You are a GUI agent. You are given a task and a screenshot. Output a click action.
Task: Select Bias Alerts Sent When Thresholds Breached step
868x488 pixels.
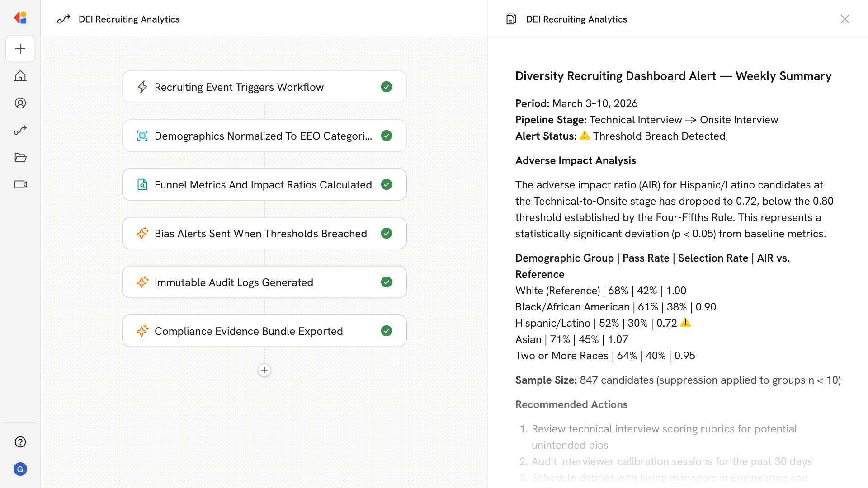(260, 233)
